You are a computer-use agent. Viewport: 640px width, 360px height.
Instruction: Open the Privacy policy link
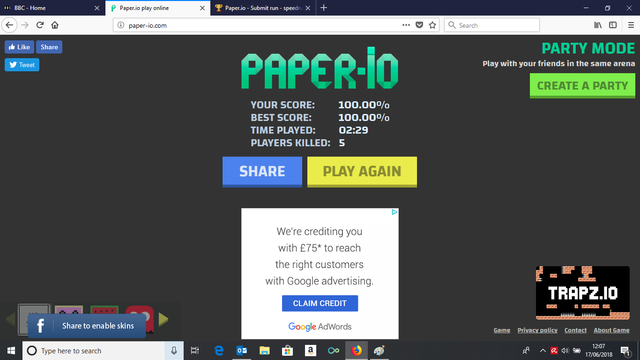pos(537,330)
